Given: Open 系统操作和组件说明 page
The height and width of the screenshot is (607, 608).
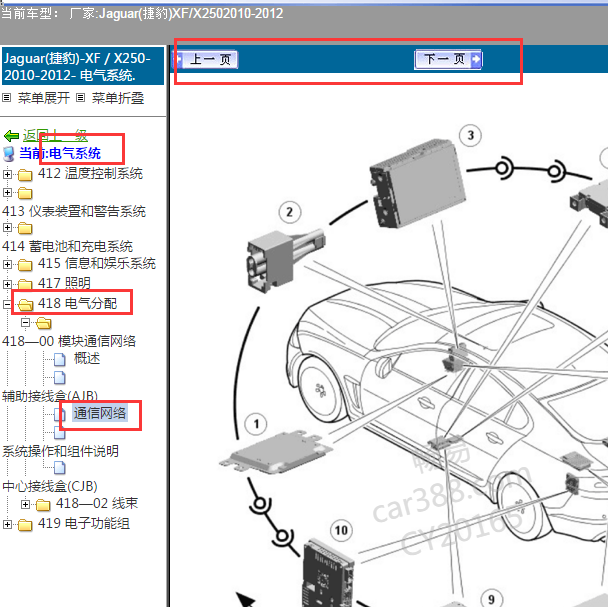Looking at the screenshot, I should (x=60, y=451).
